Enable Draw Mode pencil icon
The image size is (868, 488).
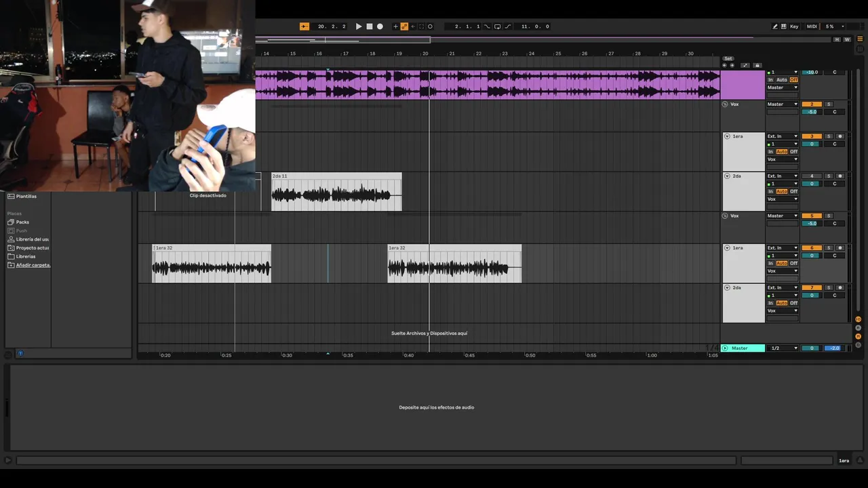(775, 26)
